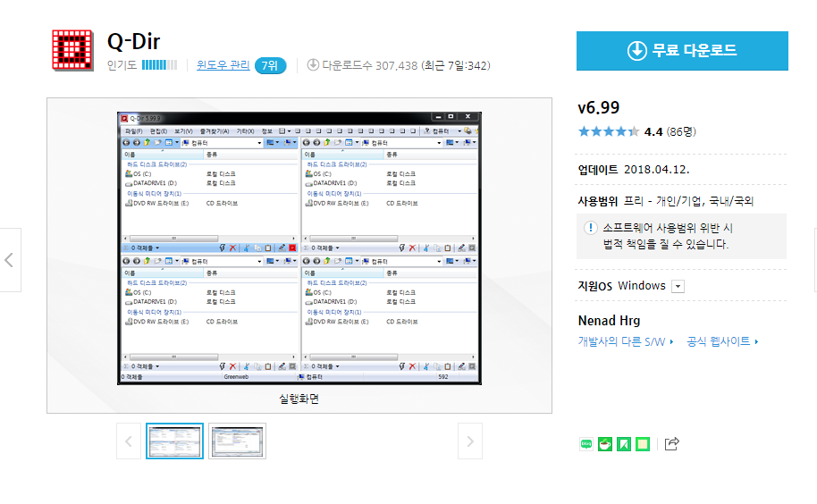817x504 pixels.
Task: Click the exclamation notice icon about usage scope
Action: point(590,228)
